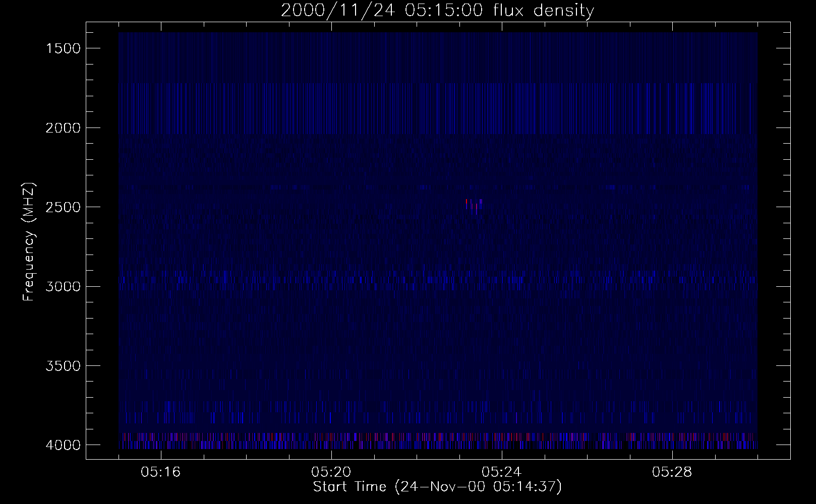Click the red burst feature near 2500 MHz
This screenshot has width=816, height=504.
click(474, 206)
